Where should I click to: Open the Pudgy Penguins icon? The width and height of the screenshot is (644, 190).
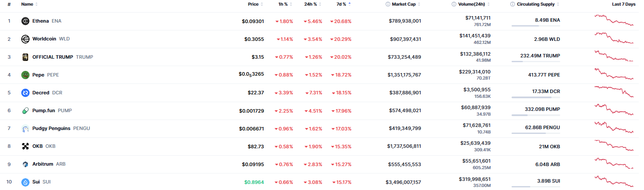click(x=25, y=129)
